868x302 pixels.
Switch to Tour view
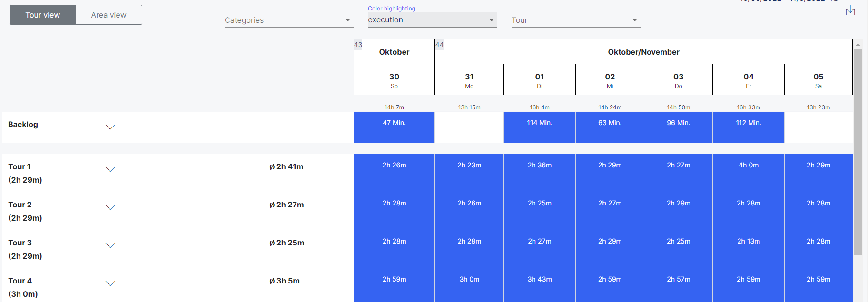[x=42, y=15]
